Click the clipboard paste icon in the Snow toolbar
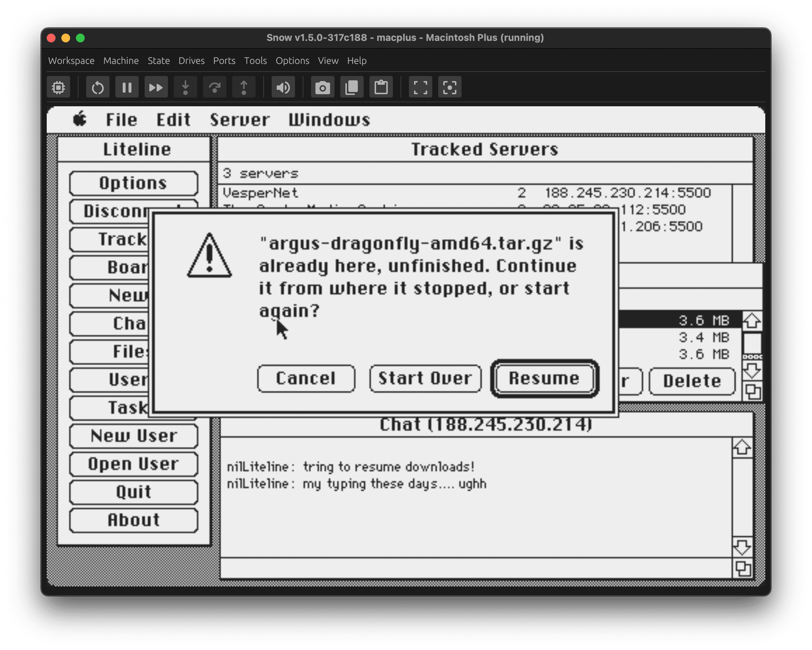The image size is (812, 650). [381, 87]
